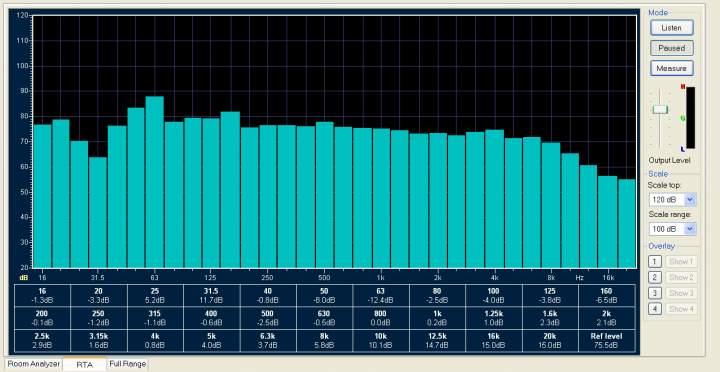Click the 20k band cell in bottom row
The height and width of the screenshot is (372, 720).
coord(550,340)
